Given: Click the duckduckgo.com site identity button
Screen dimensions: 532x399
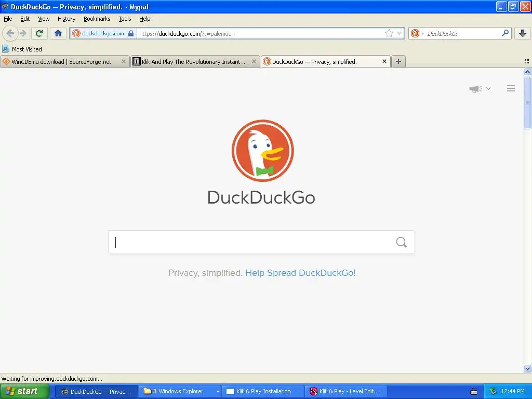Looking at the screenshot, I should tap(103, 33).
